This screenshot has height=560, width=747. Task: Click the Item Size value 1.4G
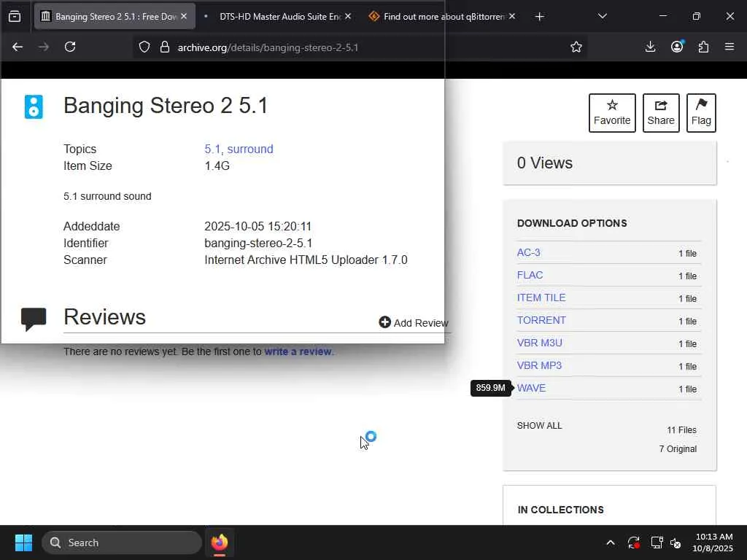click(x=217, y=166)
